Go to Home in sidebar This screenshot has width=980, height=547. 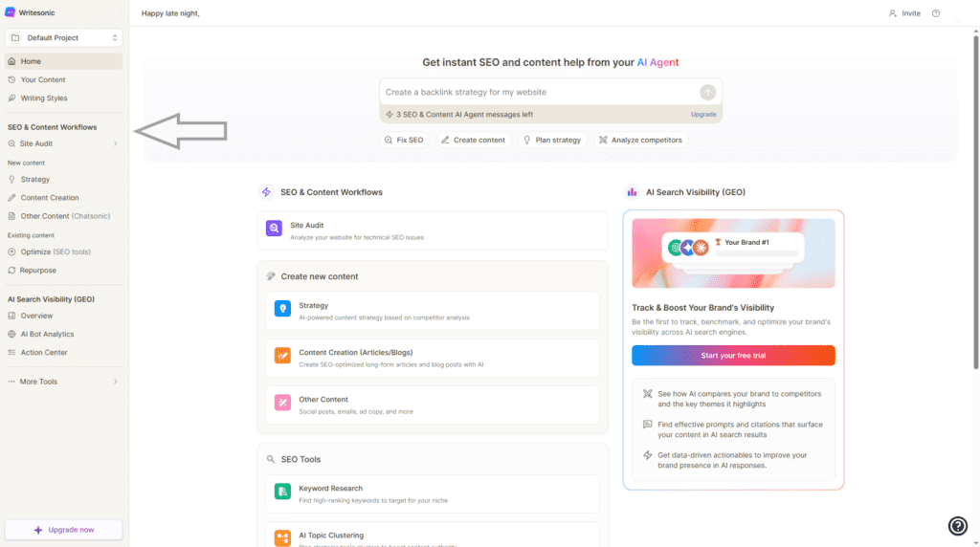click(64, 61)
